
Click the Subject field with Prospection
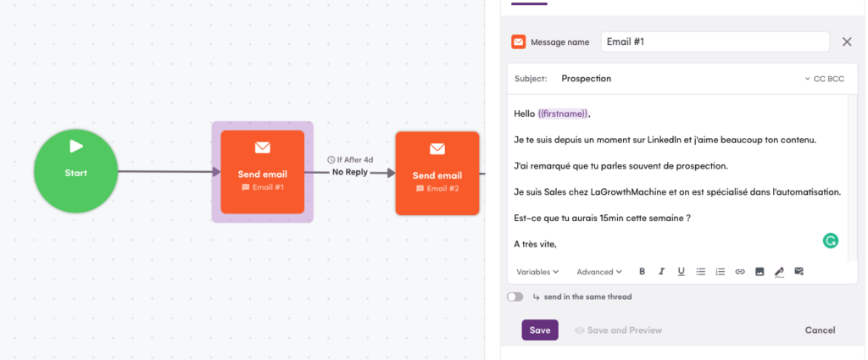(678, 79)
